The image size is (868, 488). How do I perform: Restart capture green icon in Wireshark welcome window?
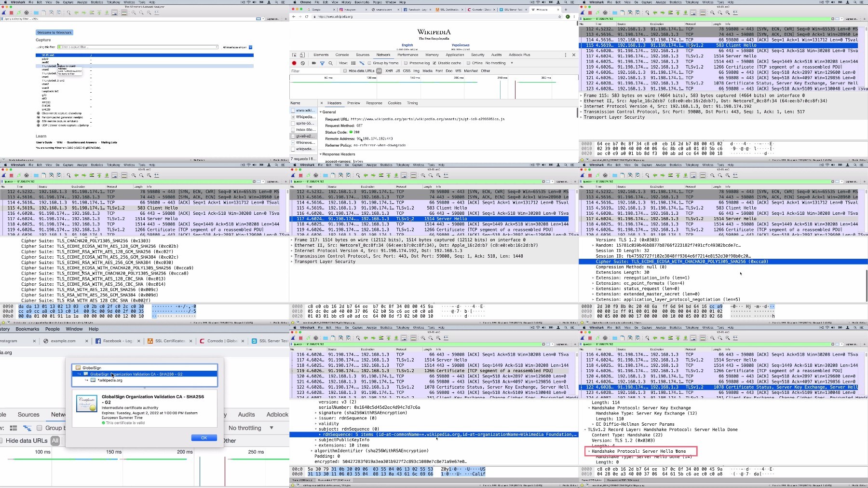(19, 13)
